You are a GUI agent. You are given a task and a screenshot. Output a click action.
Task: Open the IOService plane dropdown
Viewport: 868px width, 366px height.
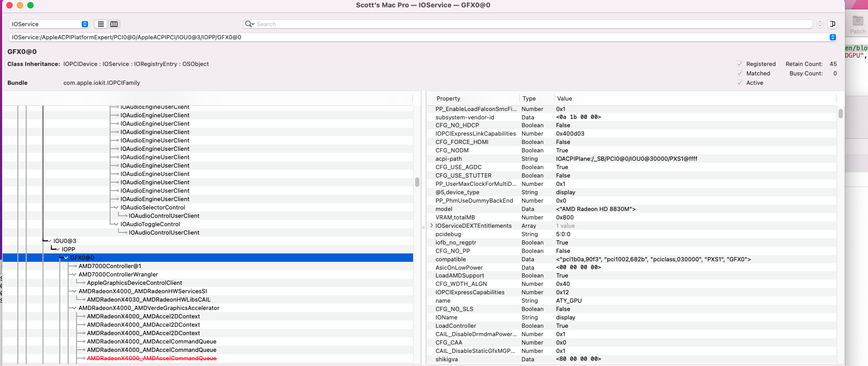[x=49, y=24]
